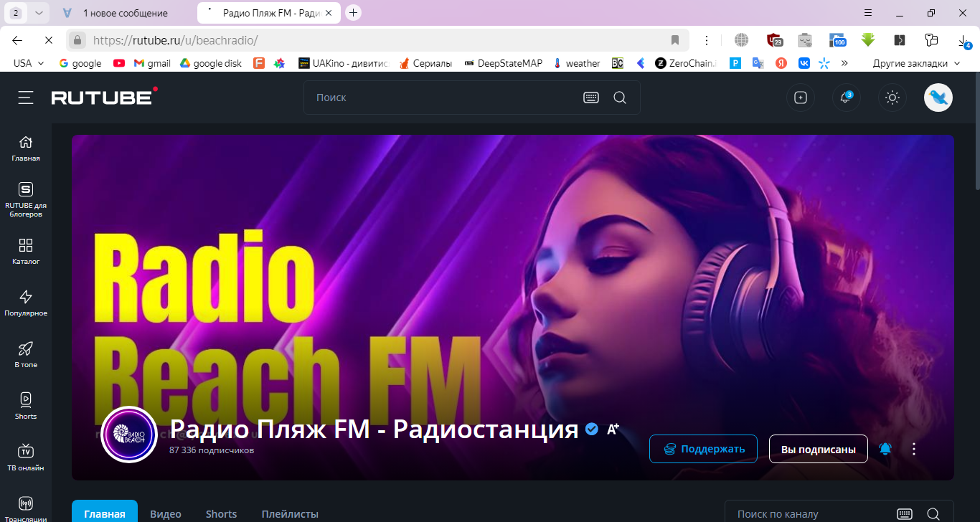
Task: Open a new browser tab
Action: (353, 13)
